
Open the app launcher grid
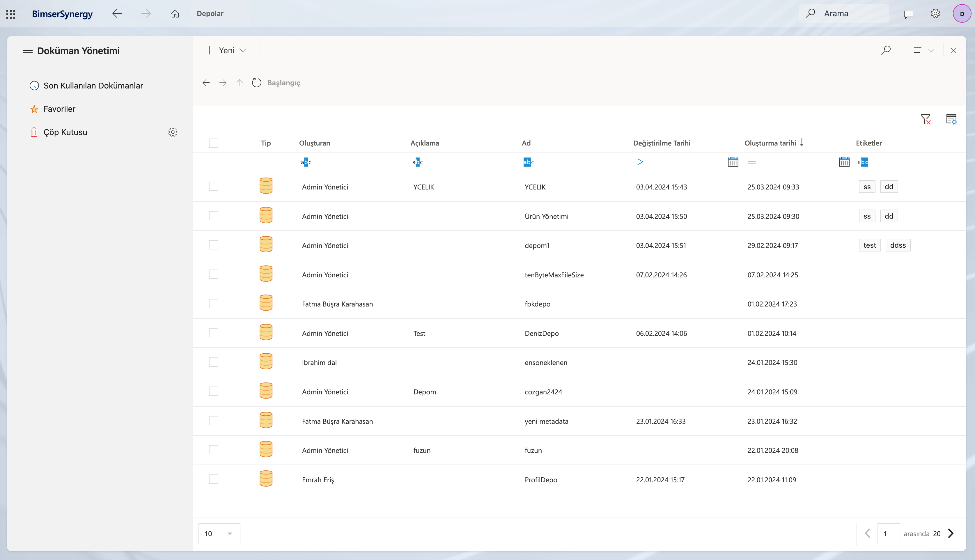coord(11,14)
